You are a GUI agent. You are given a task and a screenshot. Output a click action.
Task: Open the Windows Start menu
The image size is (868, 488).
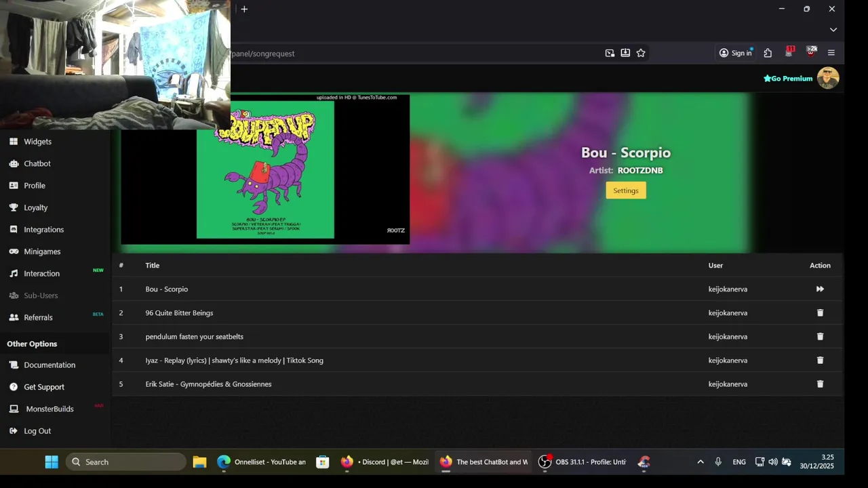coord(52,462)
